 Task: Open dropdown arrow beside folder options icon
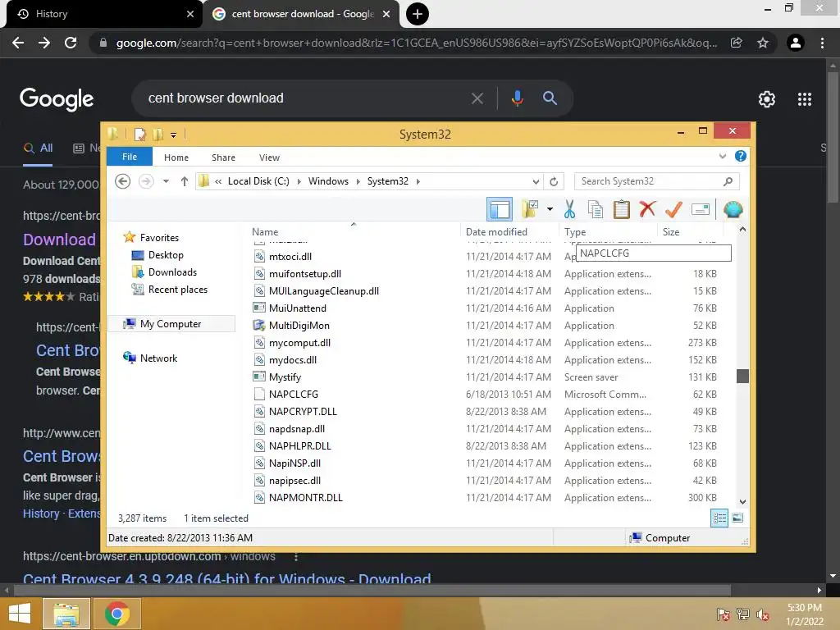550,209
